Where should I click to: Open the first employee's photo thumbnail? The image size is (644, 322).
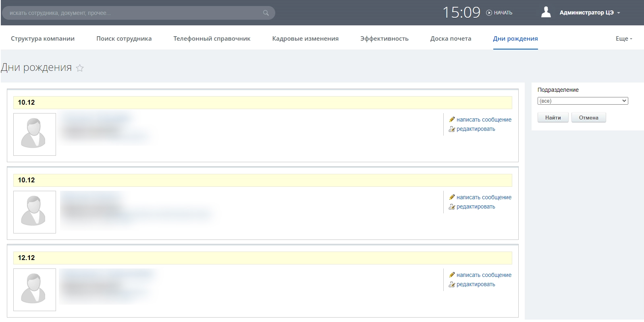coord(35,134)
